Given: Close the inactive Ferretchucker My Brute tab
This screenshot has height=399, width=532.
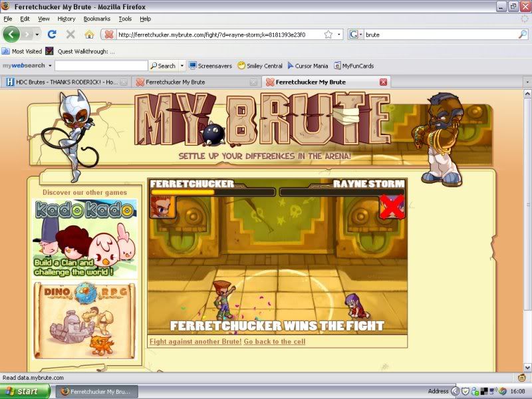Looking at the screenshot, I should click(253, 82).
